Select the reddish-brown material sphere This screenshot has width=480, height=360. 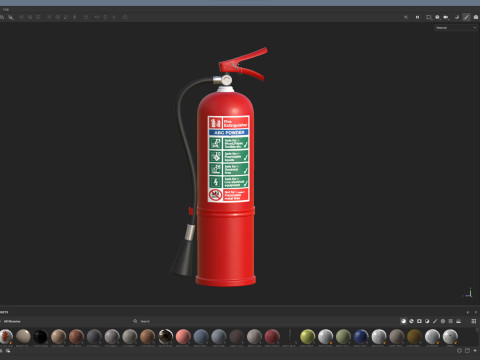coord(76,337)
